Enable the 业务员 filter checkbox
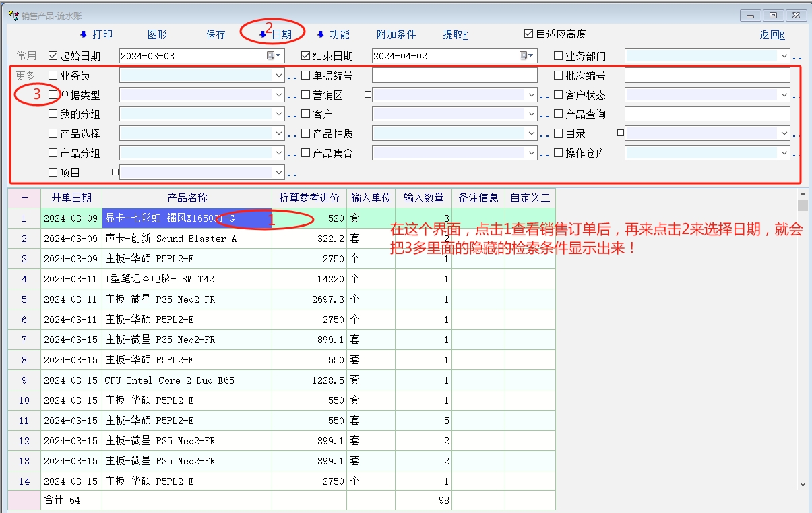The height and width of the screenshot is (513, 812). click(53, 76)
